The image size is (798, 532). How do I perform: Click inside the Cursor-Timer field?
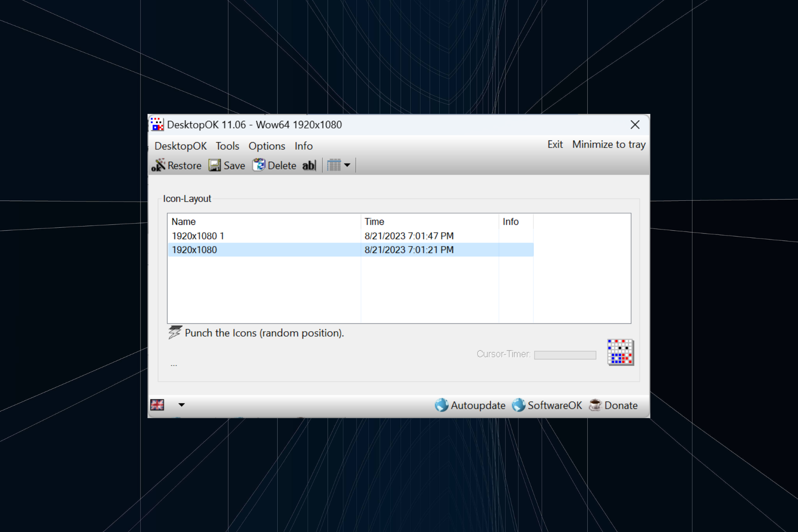(565, 355)
